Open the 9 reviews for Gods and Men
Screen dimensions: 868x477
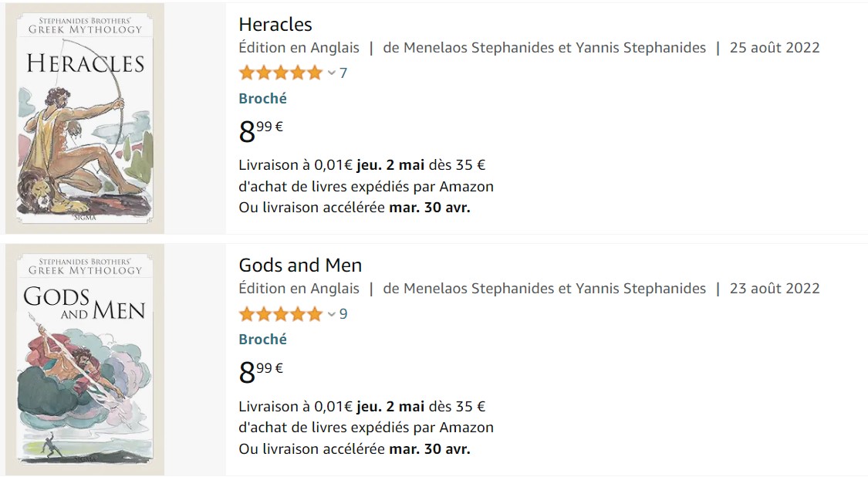click(x=343, y=314)
